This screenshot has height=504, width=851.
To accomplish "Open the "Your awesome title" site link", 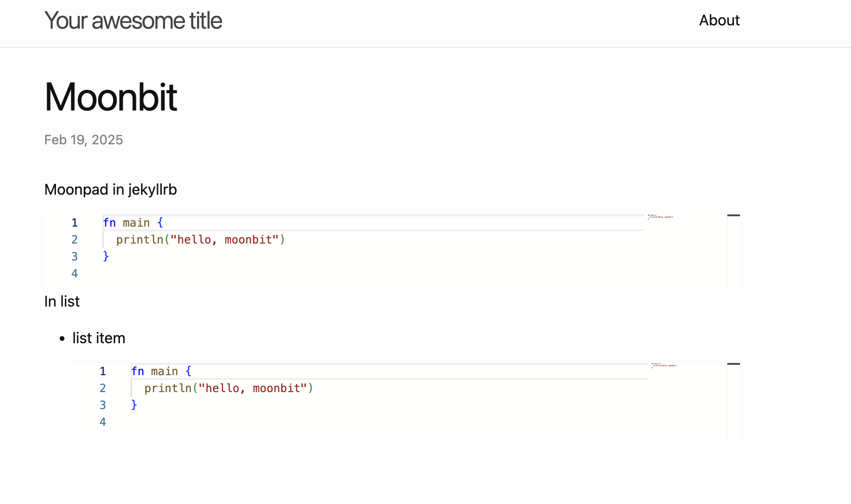I will (133, 21).
